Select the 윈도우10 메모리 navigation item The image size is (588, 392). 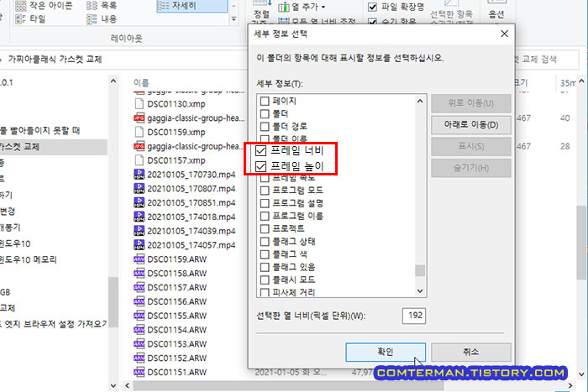tap(28, 259)
